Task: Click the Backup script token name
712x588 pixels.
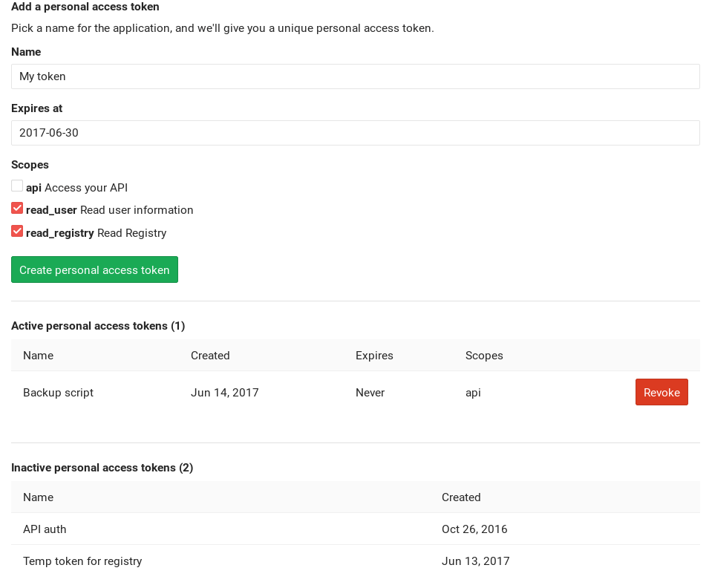Action: coord(58,392)
